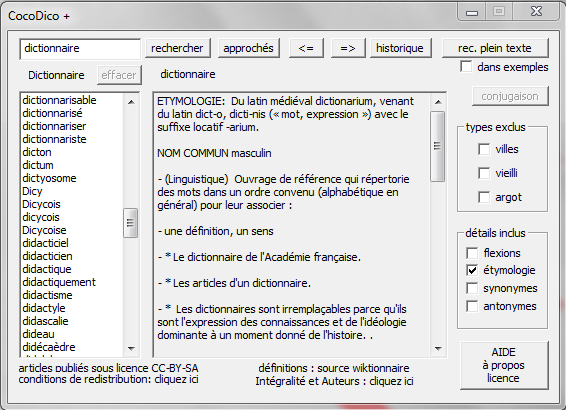Viewport: 566px width, 410px height.
Task: Focus the search field containing dictionnaire
Action: [x=80, y=49]
